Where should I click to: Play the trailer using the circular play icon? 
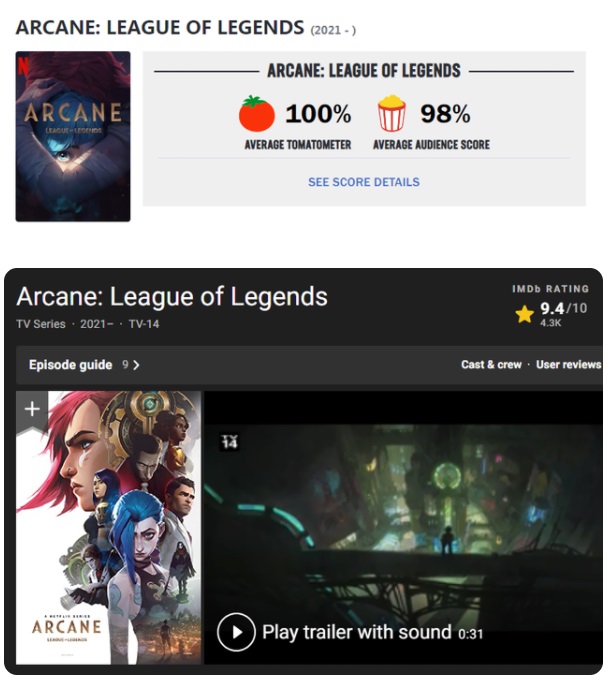tap(236, 632)
